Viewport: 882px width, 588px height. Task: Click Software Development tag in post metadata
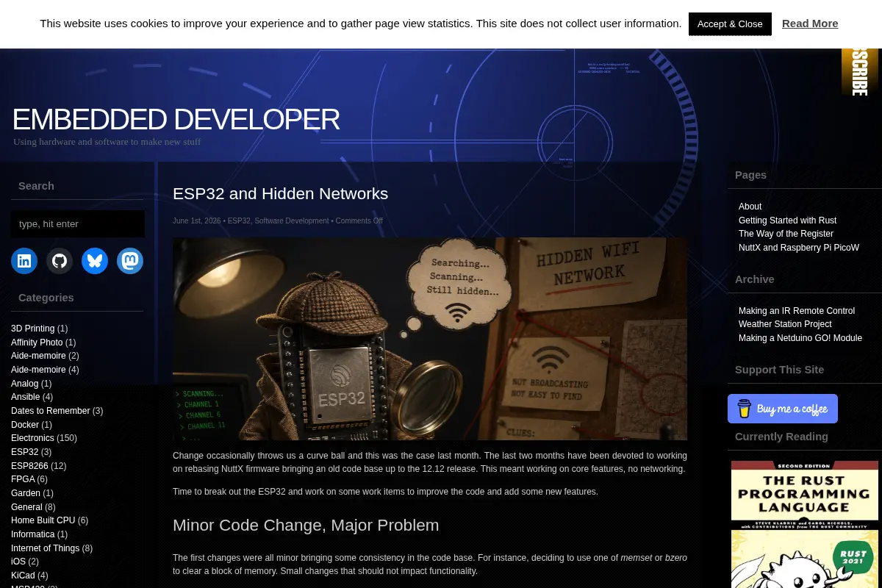[292, 221]
